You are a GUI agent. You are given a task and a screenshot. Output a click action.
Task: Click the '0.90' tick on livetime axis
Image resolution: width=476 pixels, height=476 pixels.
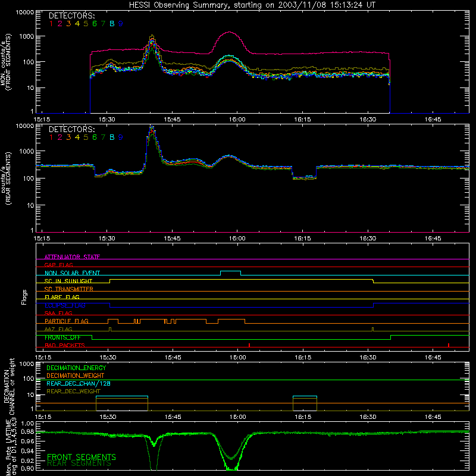point(27,468)
